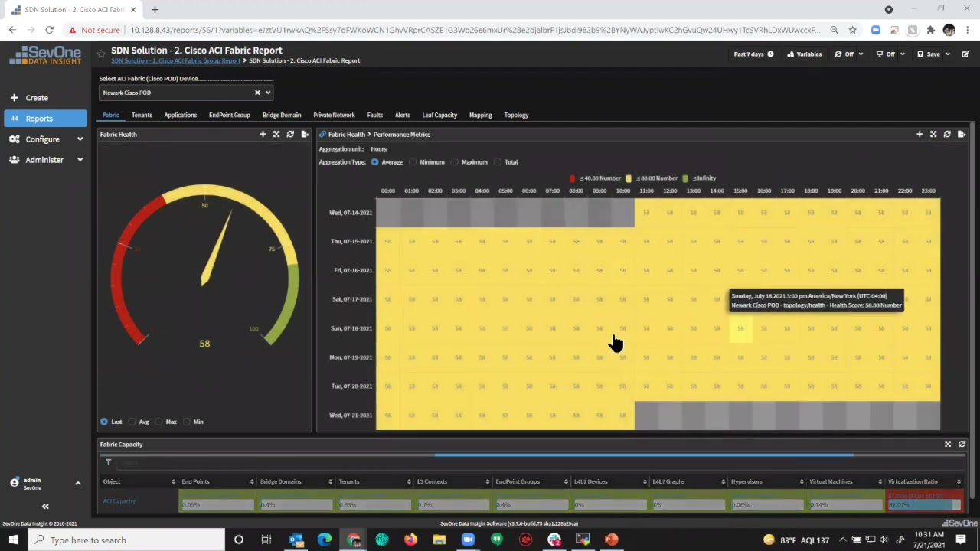Image resolution: width=980 pixels, height=551 pixels.
Task: Open the EndPoint Group tab
Action: [230, 115]
